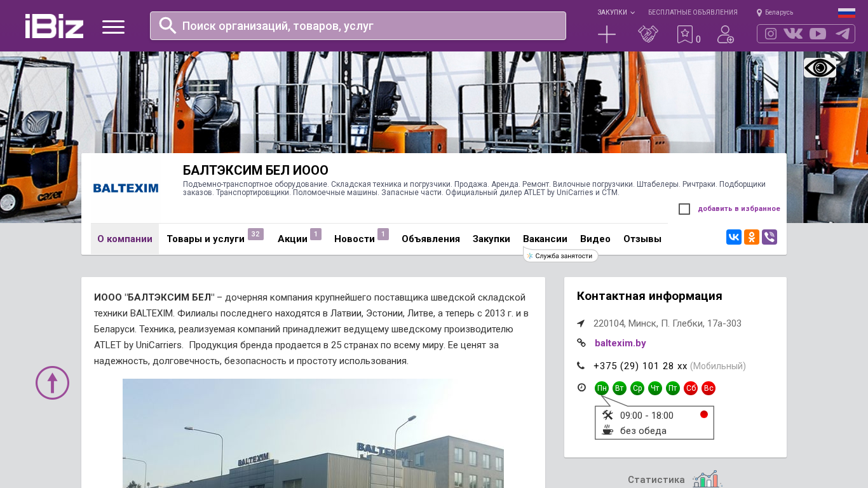The image size is (868, 488).
Task: Click the search magnifier icon
Action: click(168, 25)
